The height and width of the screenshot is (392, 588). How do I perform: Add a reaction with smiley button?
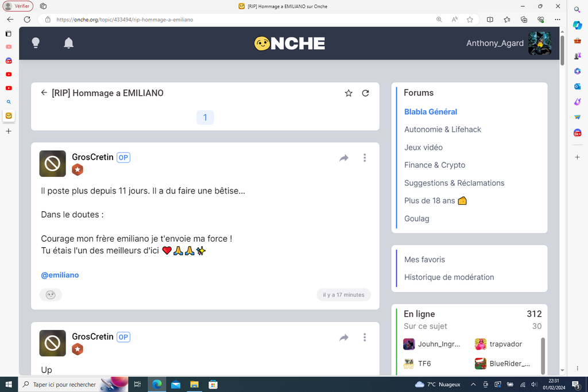[x=51, y=295]
